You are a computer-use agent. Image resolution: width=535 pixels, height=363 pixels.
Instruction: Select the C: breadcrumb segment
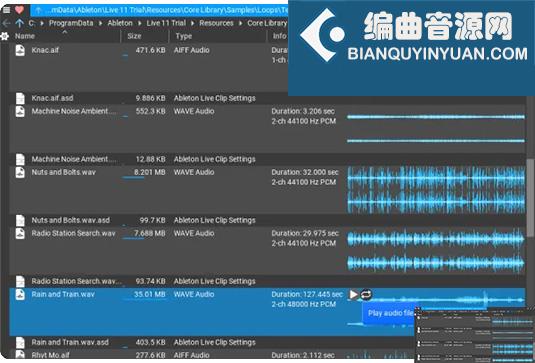pyautogui.click(x=32, y=23)
